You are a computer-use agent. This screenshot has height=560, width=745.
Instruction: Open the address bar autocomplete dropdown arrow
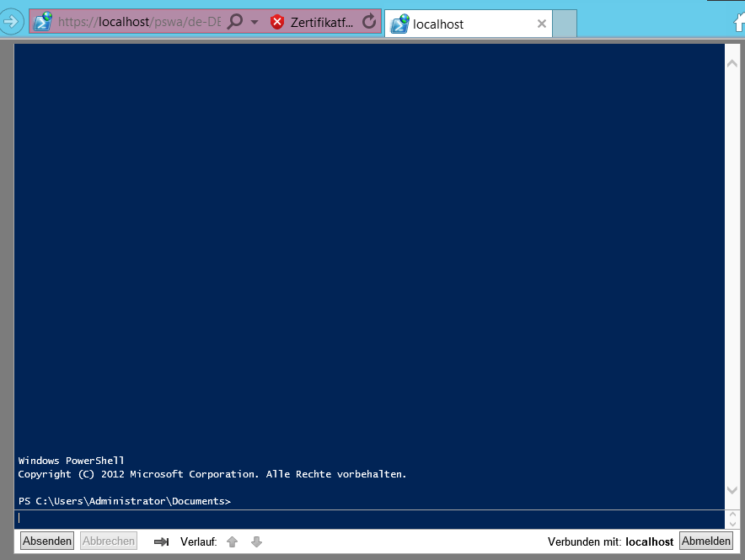coord(255,22)
